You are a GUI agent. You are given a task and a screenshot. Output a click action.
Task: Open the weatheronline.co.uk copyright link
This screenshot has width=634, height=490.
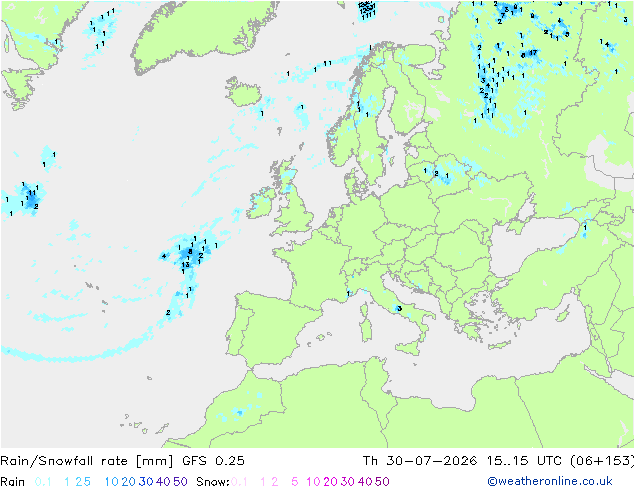(550, 481)
